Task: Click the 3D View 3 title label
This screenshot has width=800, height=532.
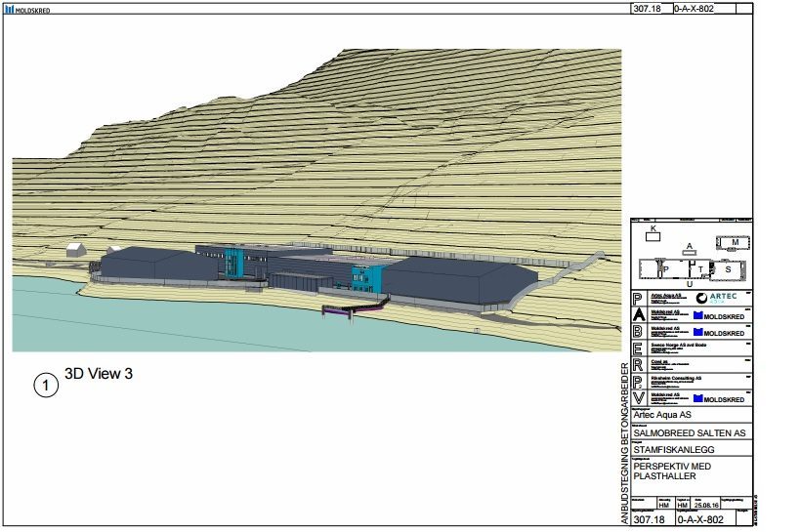Action: pos(98,373)
